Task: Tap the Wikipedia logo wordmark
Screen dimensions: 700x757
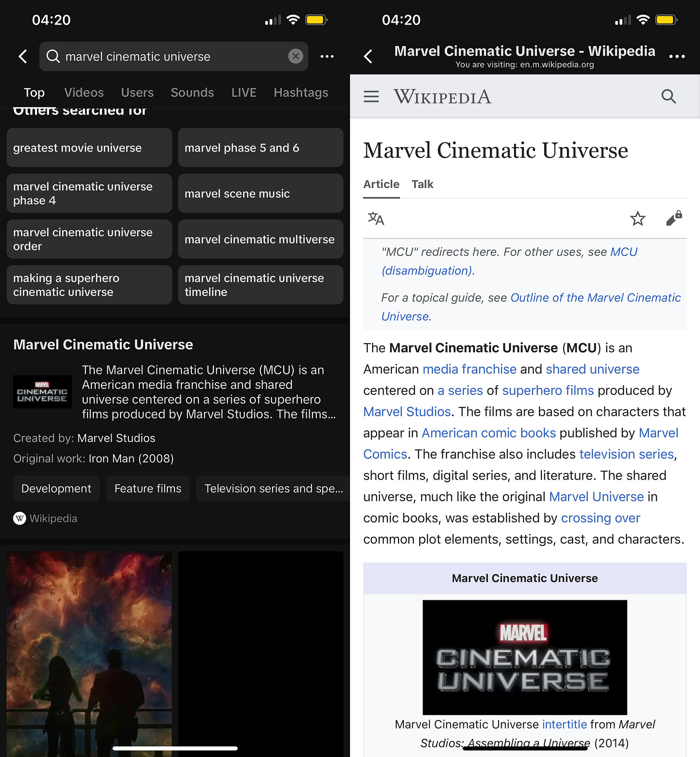Action: 442,97
